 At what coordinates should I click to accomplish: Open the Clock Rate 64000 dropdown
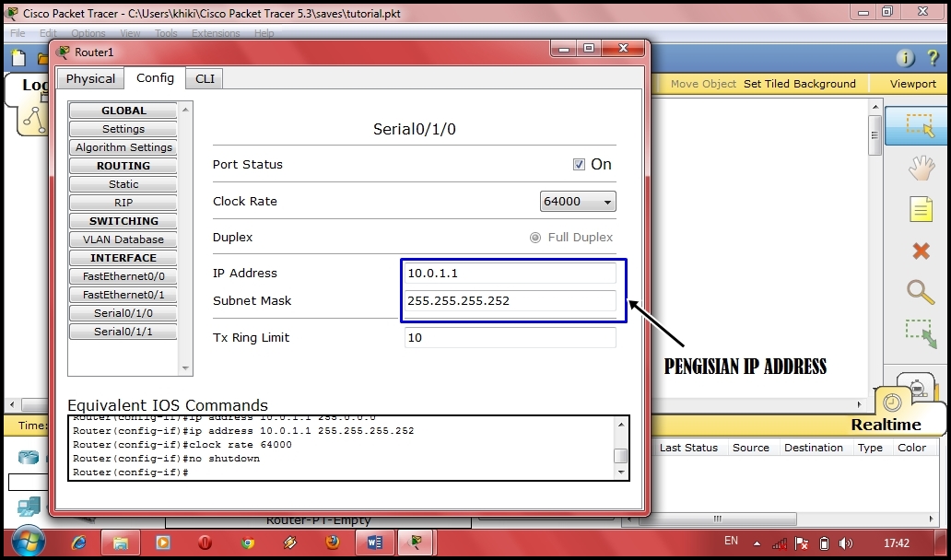pos(578,201)
